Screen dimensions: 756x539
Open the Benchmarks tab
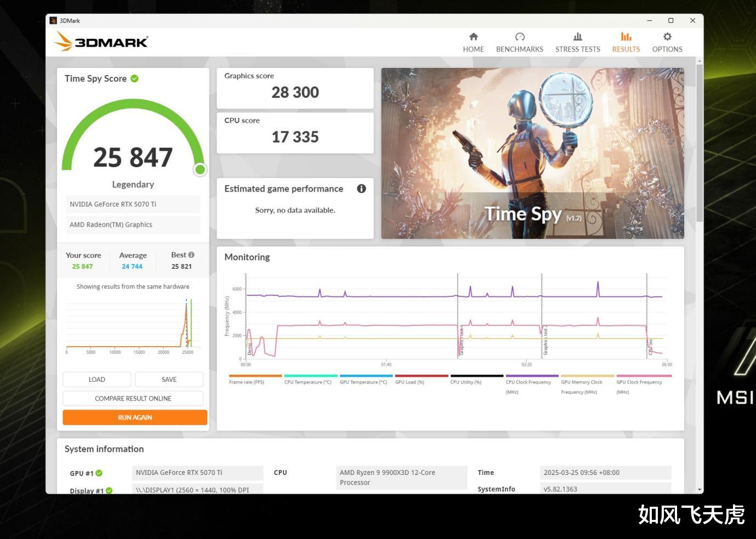coord(520,42)
